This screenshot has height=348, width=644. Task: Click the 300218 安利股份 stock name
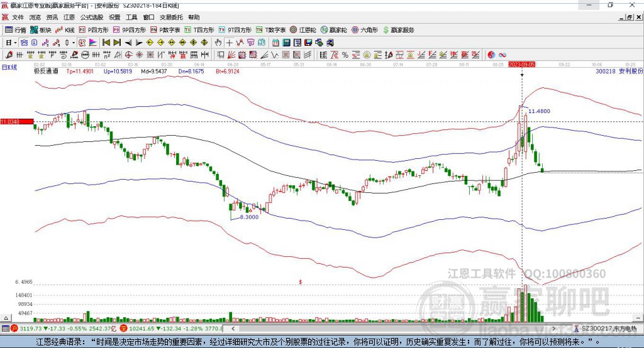(619, 71)
